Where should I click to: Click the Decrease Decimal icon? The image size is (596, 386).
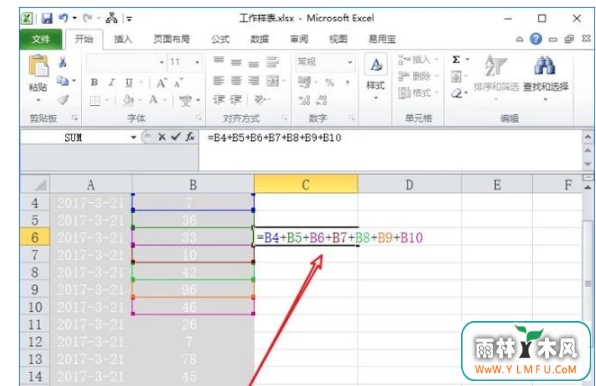tap(322, 100)
